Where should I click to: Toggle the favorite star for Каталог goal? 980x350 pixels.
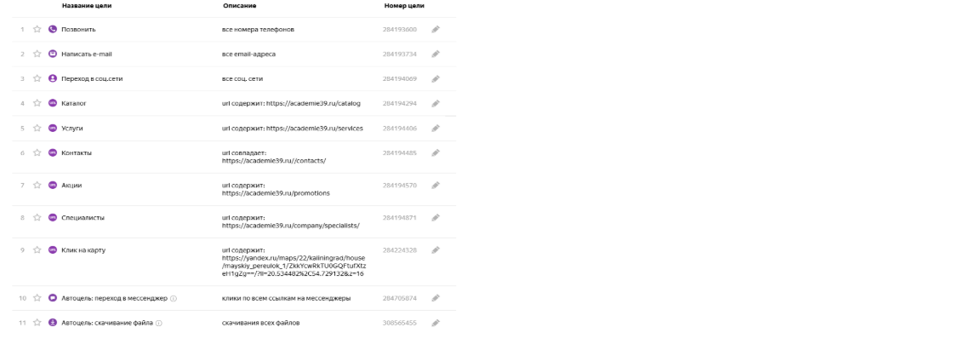(x=37, y=103)
